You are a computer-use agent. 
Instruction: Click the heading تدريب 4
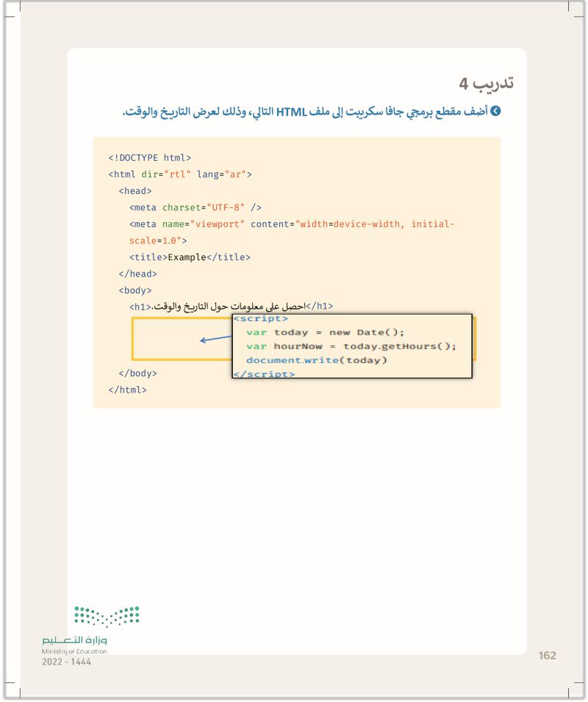pos(486,84)
